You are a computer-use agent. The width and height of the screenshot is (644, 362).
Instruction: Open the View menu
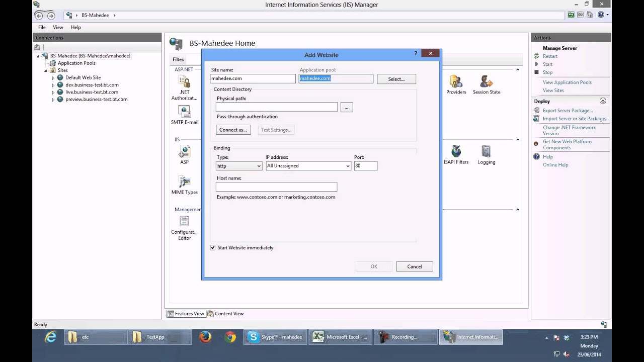(58, 27)
